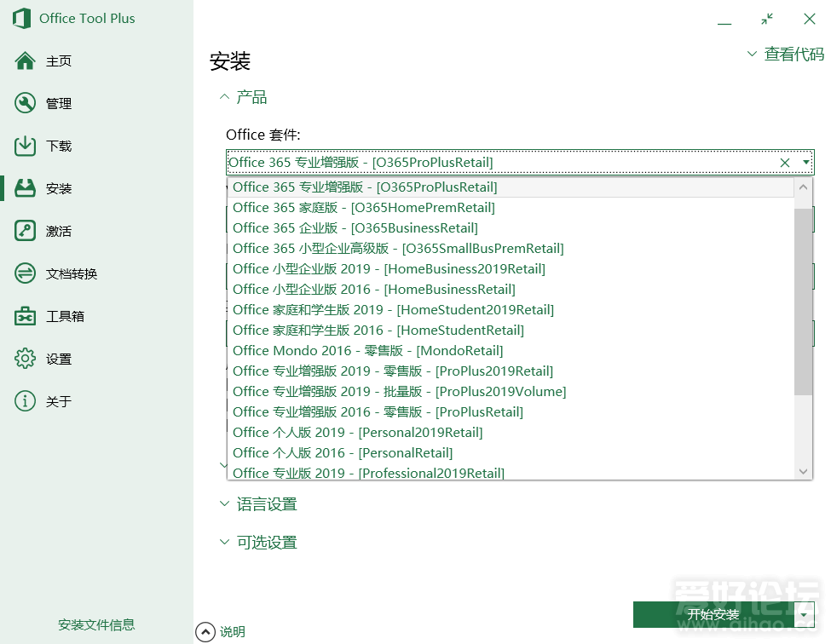Open the 开始安装 split-button arrow
The height and width of the screenshot is (644, 831).
(x=804, y=614)
